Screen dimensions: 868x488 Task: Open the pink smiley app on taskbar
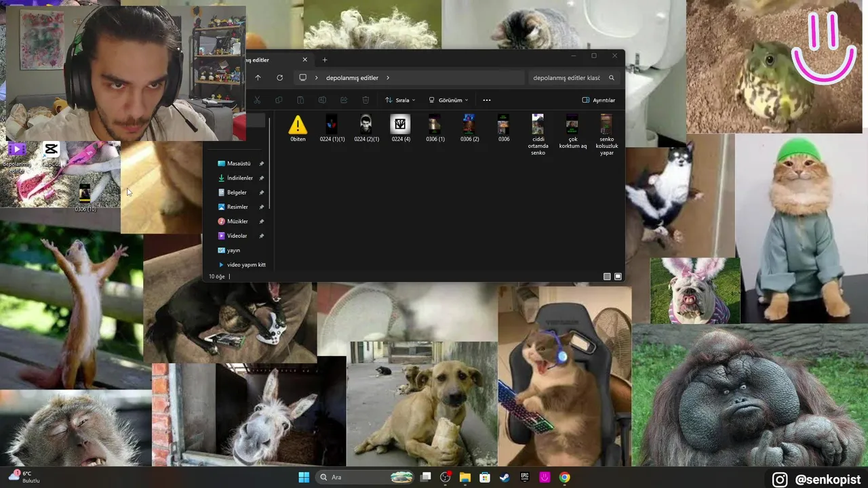(545, 477)
